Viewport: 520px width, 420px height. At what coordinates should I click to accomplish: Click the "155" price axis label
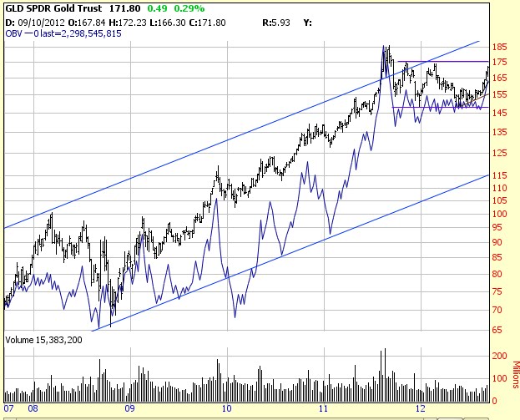click(x=499, y=95)
